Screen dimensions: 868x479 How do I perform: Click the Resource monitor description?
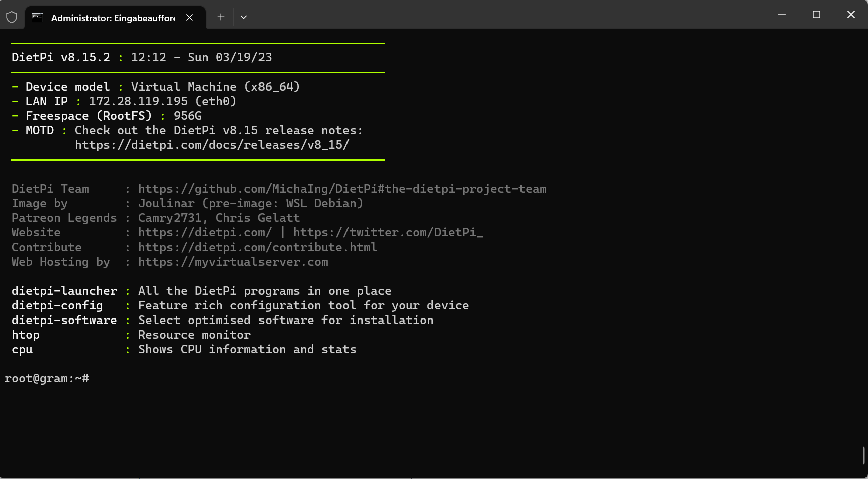pyautogui.click(x=195, y=335)
